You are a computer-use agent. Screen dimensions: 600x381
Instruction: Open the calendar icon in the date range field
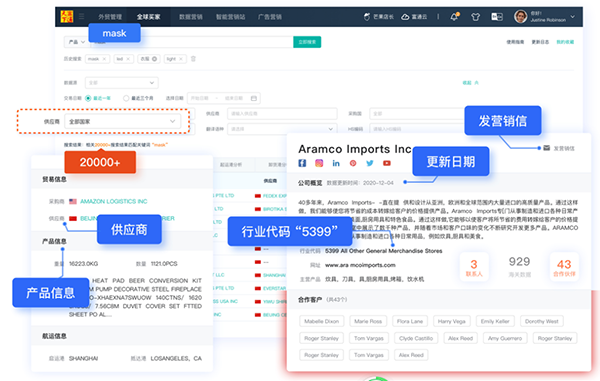254,98
